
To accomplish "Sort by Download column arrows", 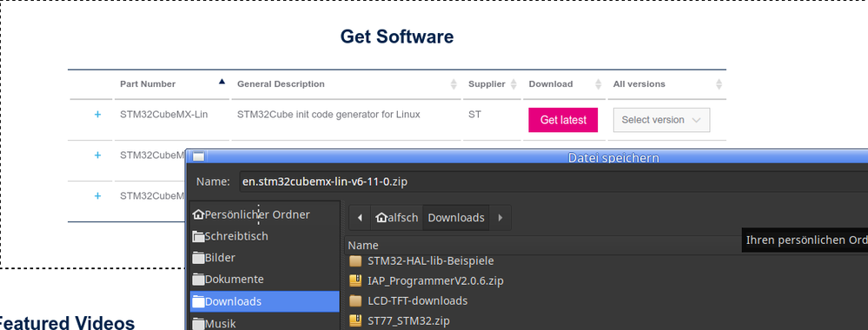I will tap(598, 84).
